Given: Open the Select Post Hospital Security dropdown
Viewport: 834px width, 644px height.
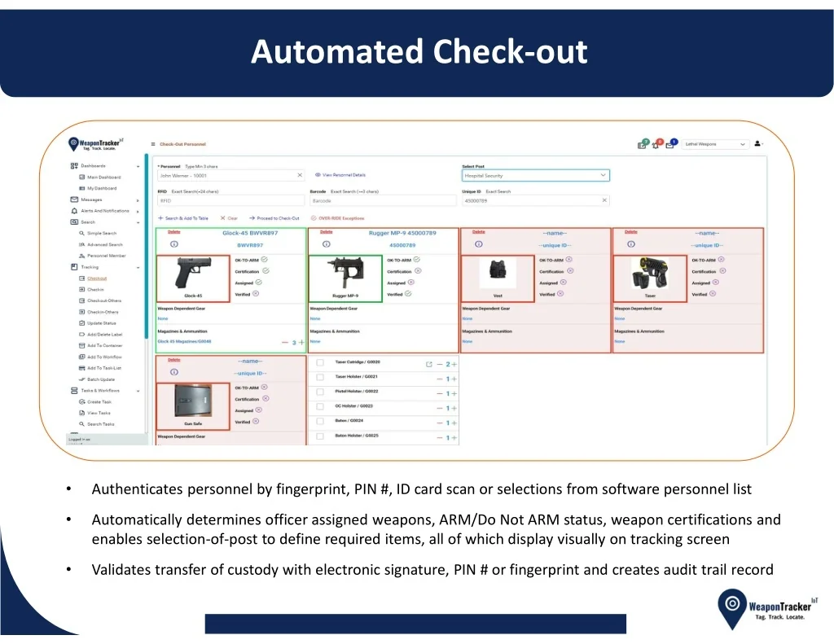Looking at the screenshot, I should [x=536, y=176].
